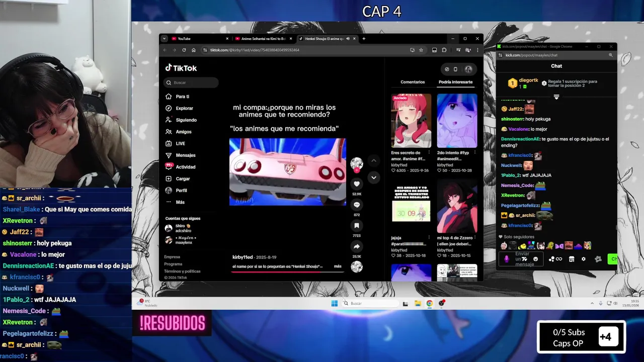Switch to the YouTube browser tab
The image size is (644, 362).
click(x=199, y=39)
